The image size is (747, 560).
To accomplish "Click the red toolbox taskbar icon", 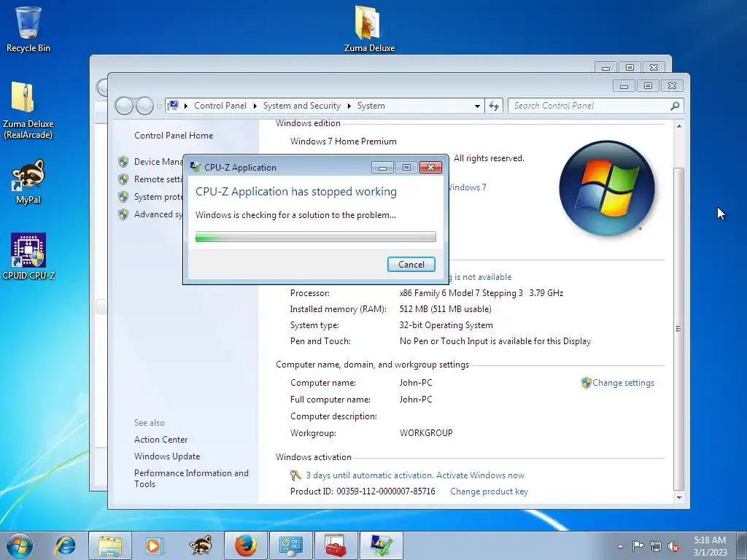I will [336, 545].
